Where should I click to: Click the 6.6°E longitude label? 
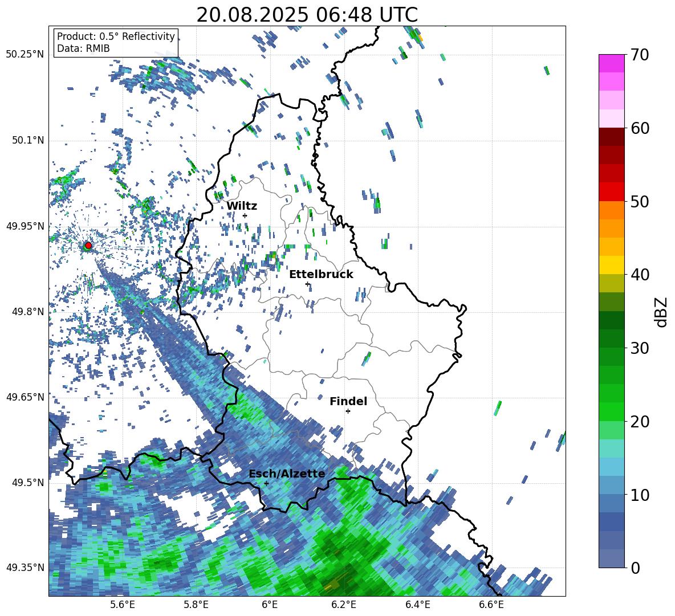point(491,605)
